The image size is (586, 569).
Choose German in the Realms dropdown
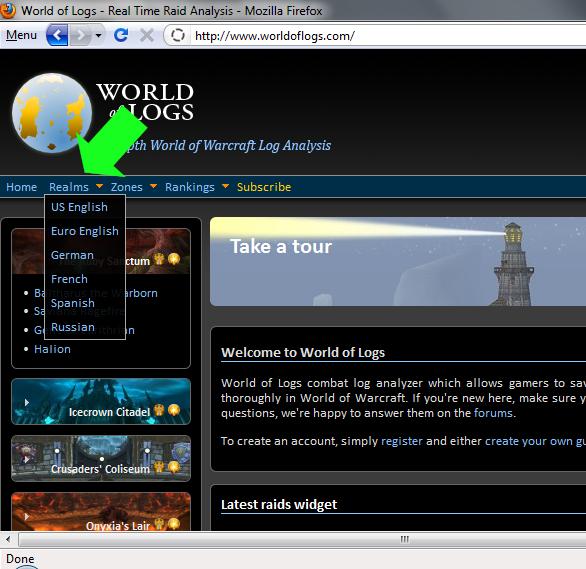tap(72, 255)
